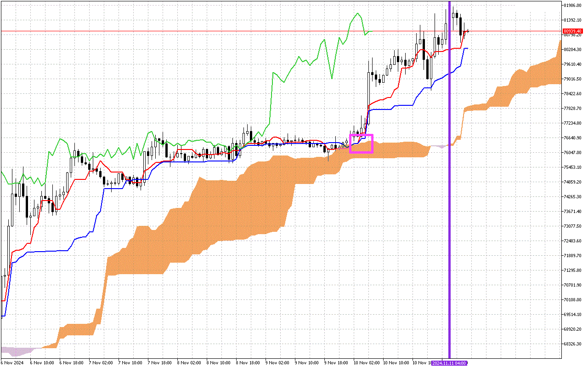Click the 8 Nov 10:00 time label
Viewport: 588px width, 368px height.
(x=218, y=363)
